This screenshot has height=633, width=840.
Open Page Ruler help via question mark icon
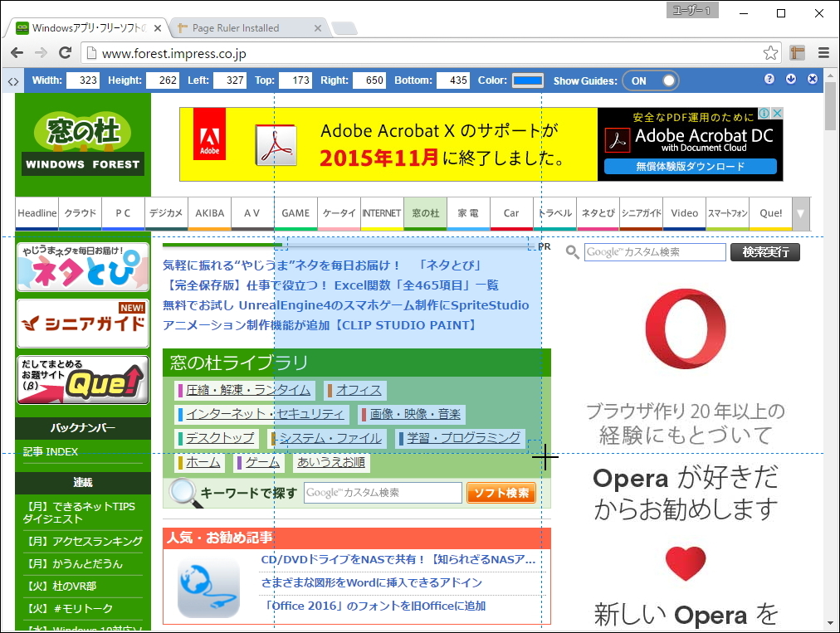click(770, 79)
